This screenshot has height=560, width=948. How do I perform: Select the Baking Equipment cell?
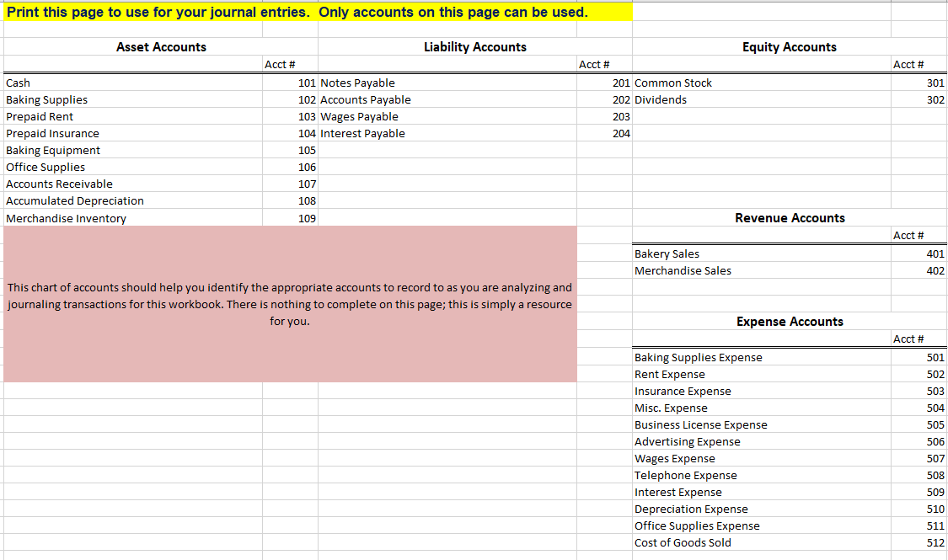pyautogui.click(x=133, y=151)
